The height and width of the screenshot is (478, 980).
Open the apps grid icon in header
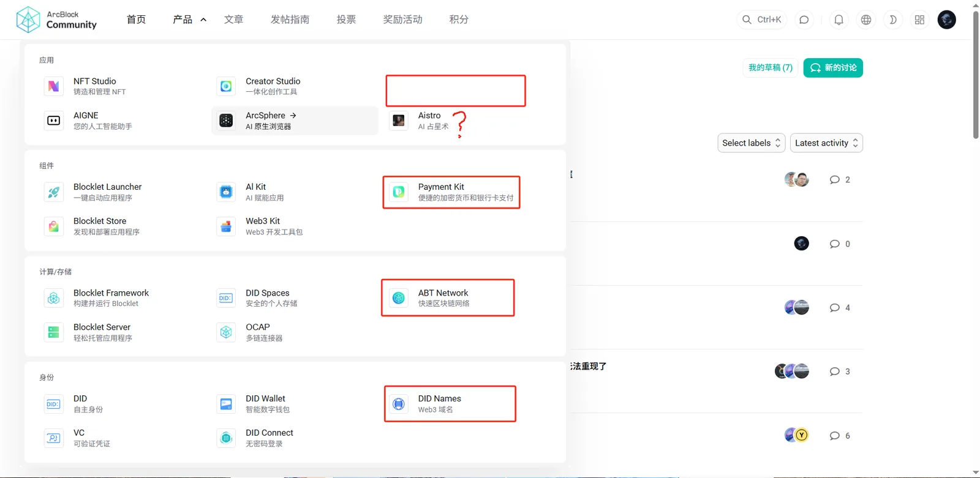pos(919,20)
